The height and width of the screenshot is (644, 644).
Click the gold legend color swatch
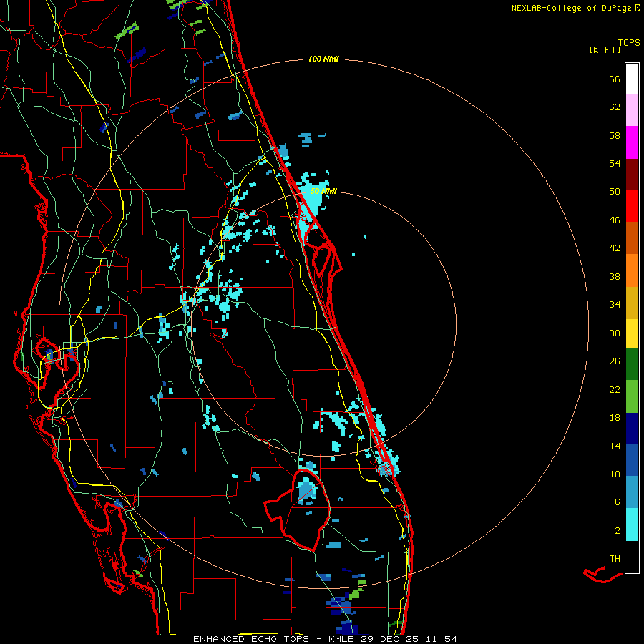632,303
